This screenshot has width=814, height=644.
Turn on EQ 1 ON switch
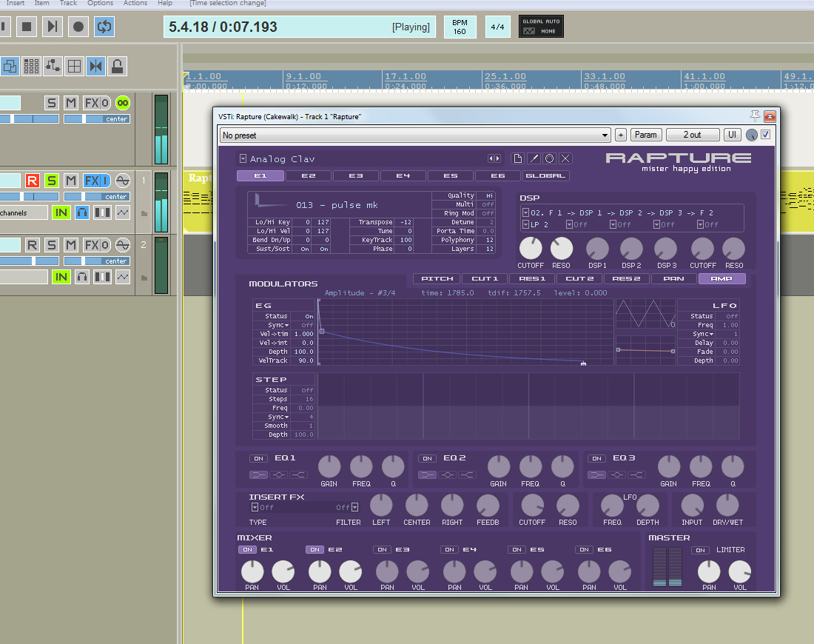tap(258, 458)
